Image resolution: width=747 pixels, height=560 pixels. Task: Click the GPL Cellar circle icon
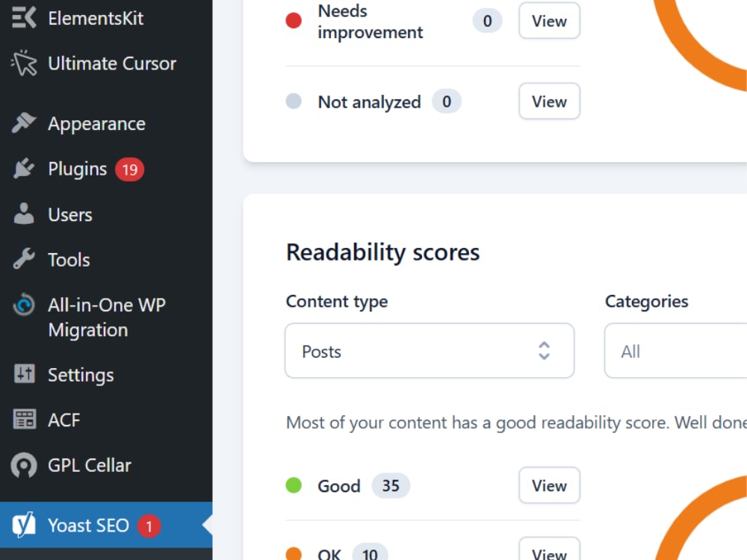[24, 465]
